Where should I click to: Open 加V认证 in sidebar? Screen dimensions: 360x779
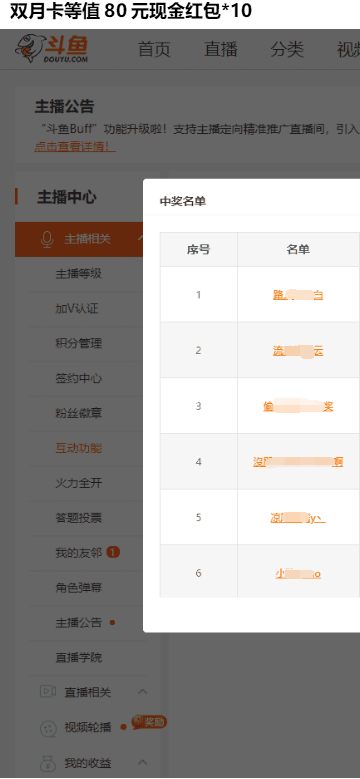click(76, 309)
